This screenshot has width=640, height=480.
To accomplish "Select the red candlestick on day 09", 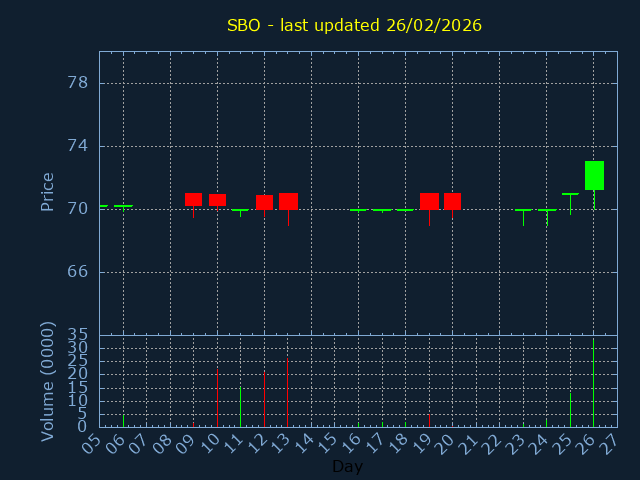I will click(193, 199).
